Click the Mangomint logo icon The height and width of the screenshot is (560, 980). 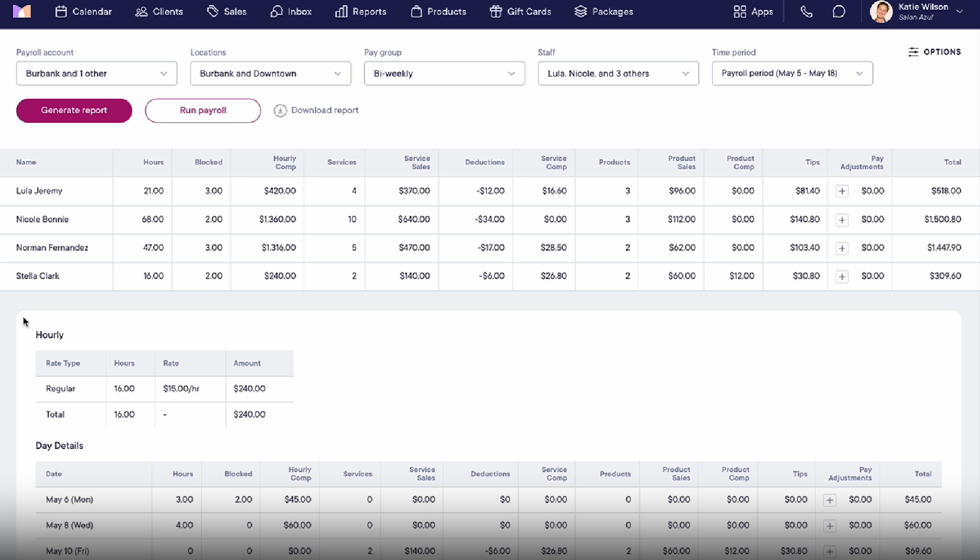(22, 11)
